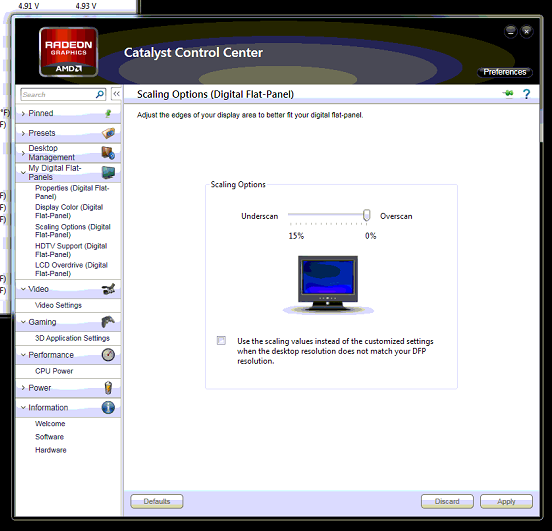Viewport: 552px width, 531px height.
Task: Click the Underscan label
Action: (259, 216)
